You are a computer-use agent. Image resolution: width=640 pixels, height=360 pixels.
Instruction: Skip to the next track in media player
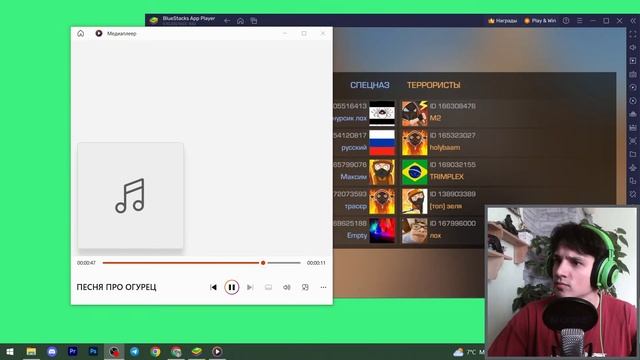point(250,287)
